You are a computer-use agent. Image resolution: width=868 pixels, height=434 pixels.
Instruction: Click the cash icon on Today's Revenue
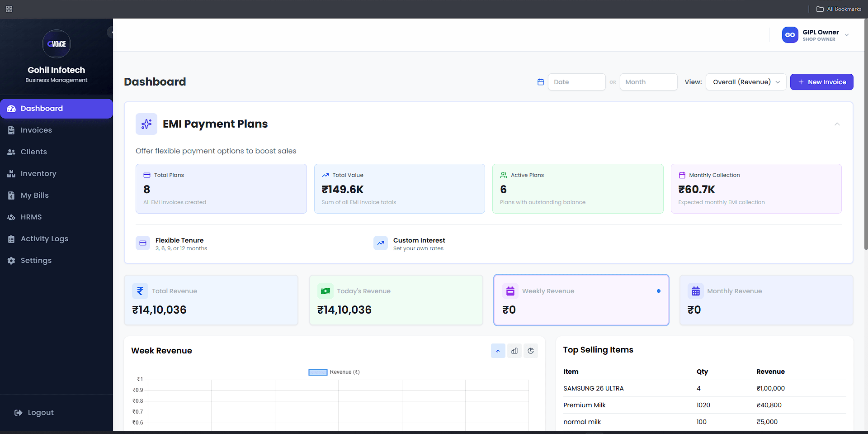click(x=325, y=291)
